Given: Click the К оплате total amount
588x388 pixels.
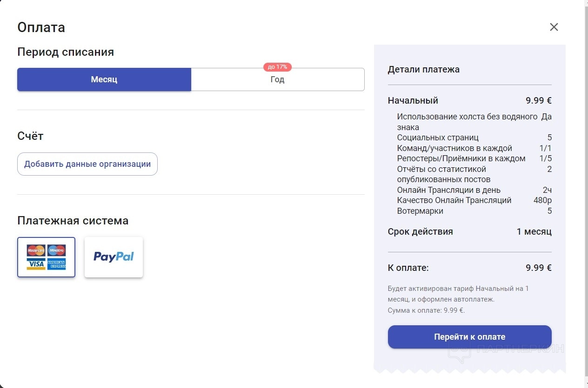Looking at the screenshot, I should [538, 268].
